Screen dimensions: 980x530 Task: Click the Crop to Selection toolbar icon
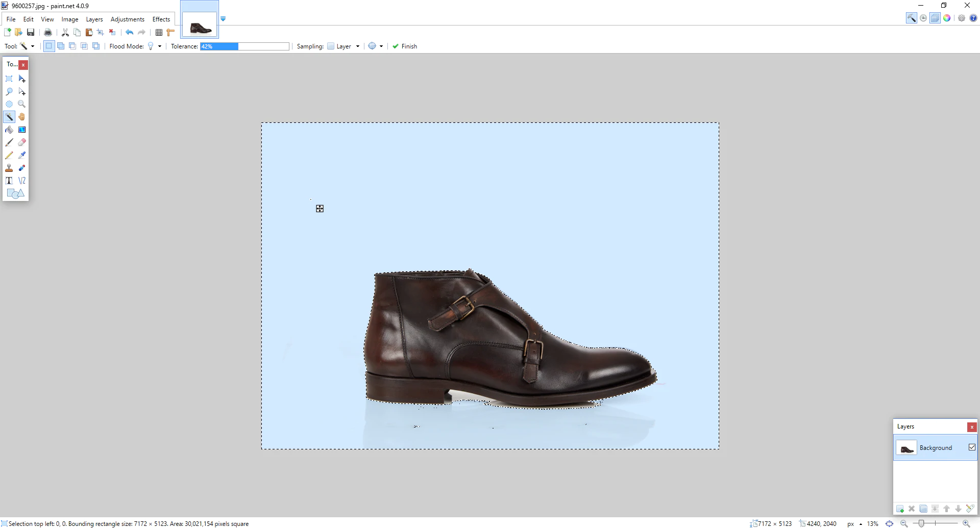101,32
